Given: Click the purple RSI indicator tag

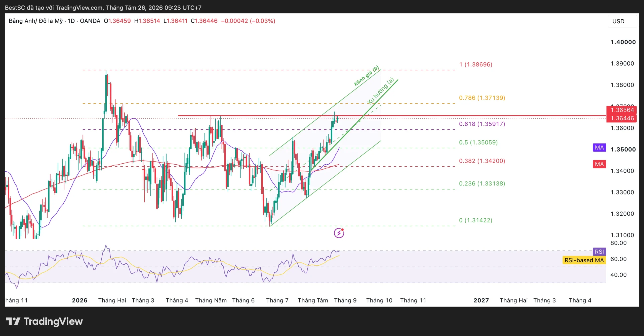Looking at the screenshot, I should coord(599,252).
